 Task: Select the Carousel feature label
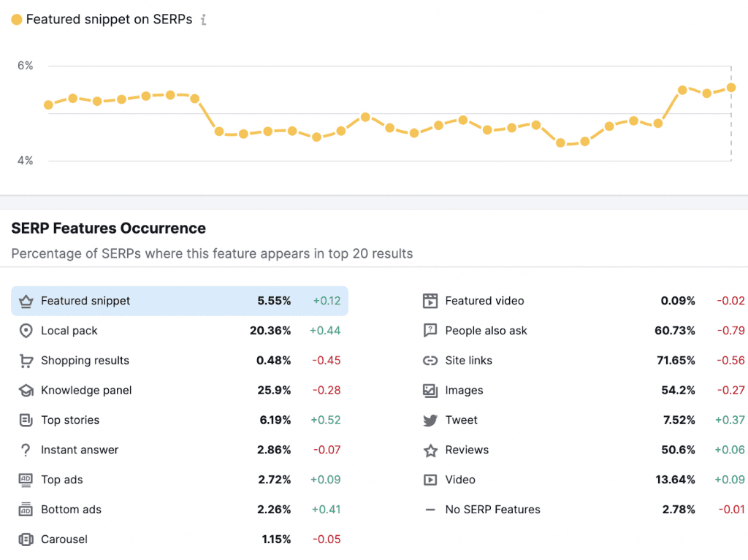click(x=64, y=540)
